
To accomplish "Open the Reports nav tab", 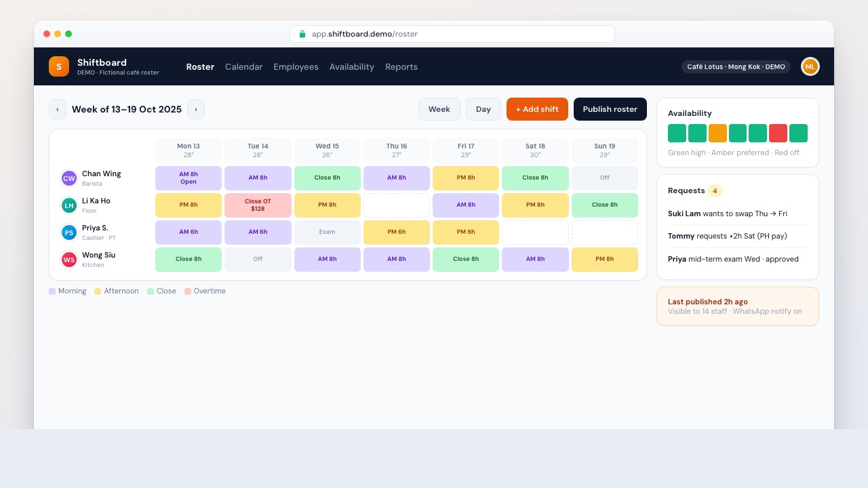I will click(x=401, y=66).
